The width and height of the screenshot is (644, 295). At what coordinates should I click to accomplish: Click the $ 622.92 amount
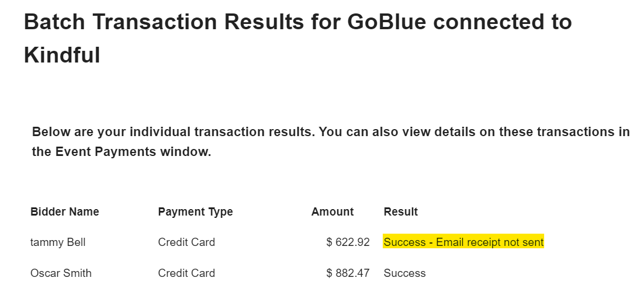click(x=348, y=242)
